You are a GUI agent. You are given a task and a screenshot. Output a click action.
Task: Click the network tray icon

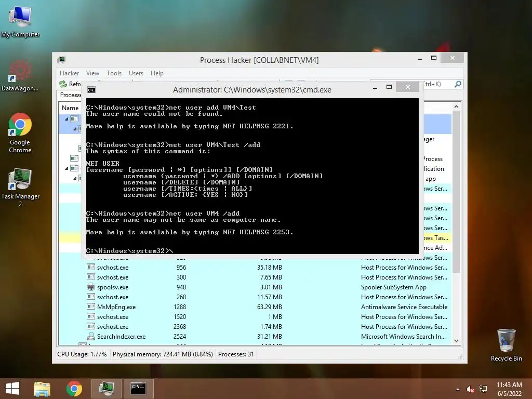(483, 389)
